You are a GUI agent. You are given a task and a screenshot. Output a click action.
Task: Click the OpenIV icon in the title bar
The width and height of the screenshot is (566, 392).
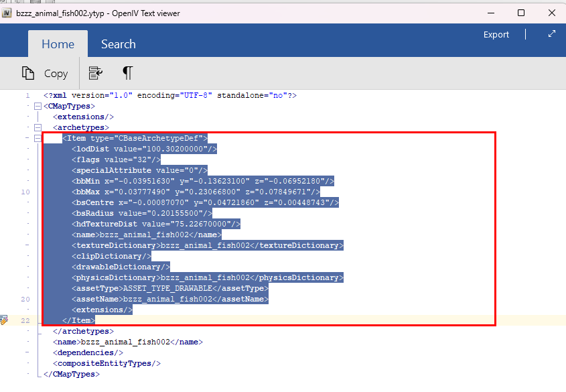click(7, 12)
